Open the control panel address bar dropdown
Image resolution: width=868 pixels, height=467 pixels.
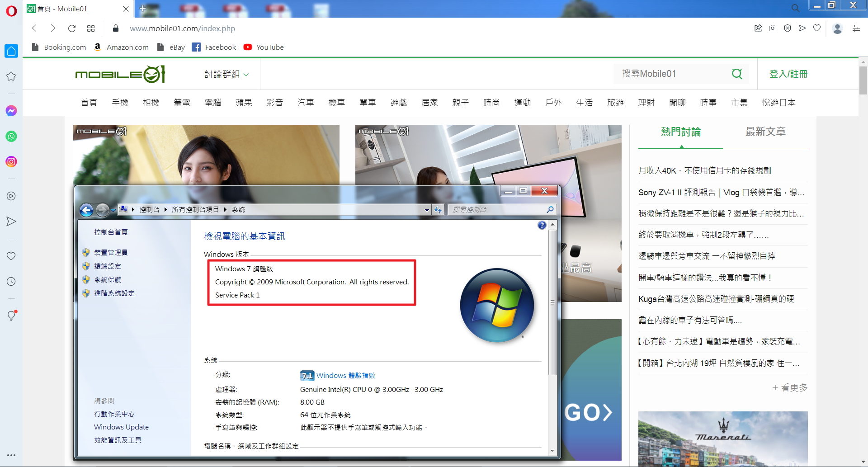[x=426, y=209]
